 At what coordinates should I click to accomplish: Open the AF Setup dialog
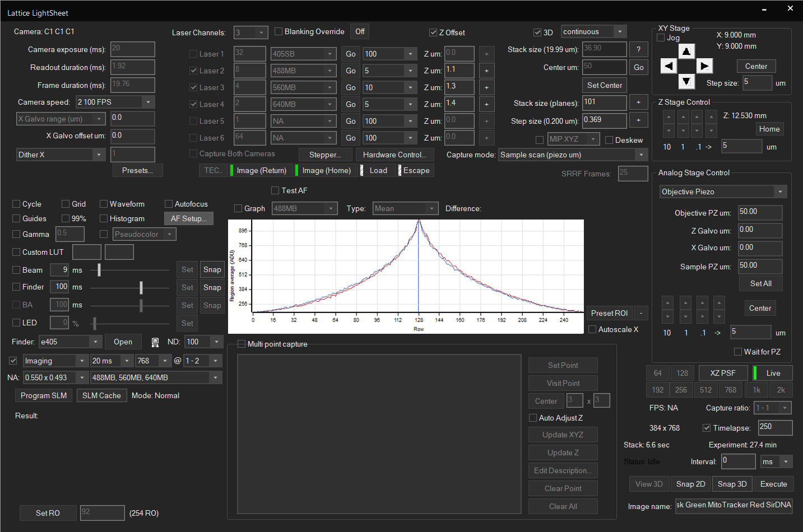pos(188,218)
